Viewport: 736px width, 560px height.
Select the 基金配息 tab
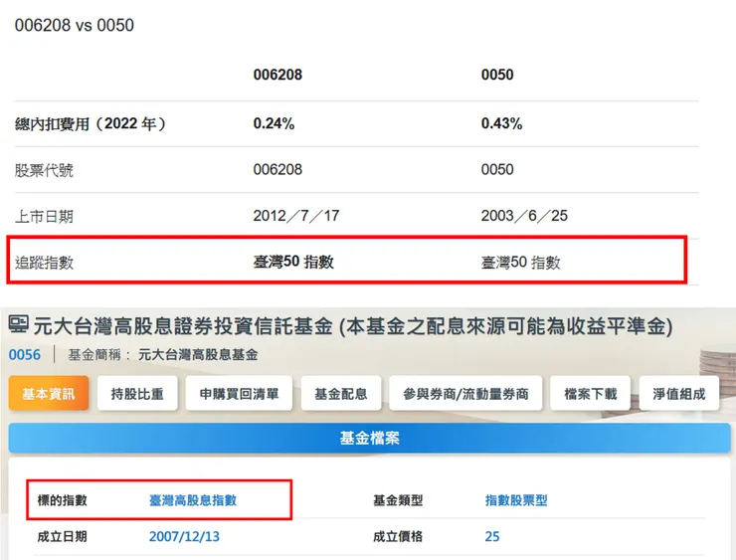tap(341, 393)
